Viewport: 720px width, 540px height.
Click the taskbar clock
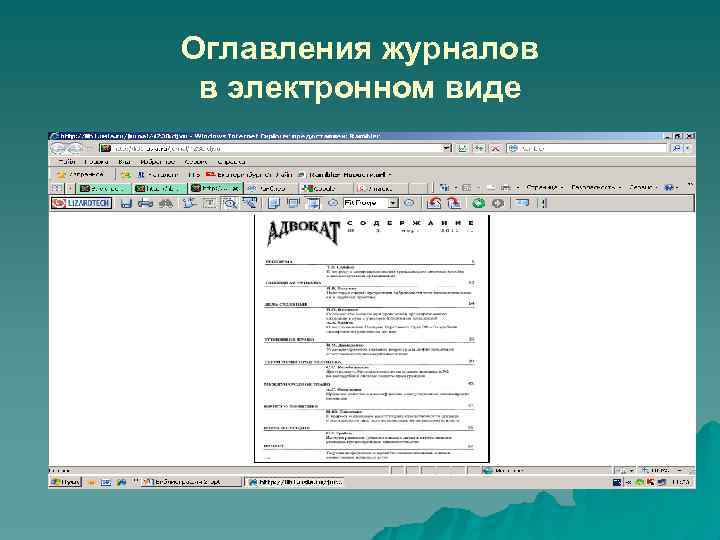[679, 482]
